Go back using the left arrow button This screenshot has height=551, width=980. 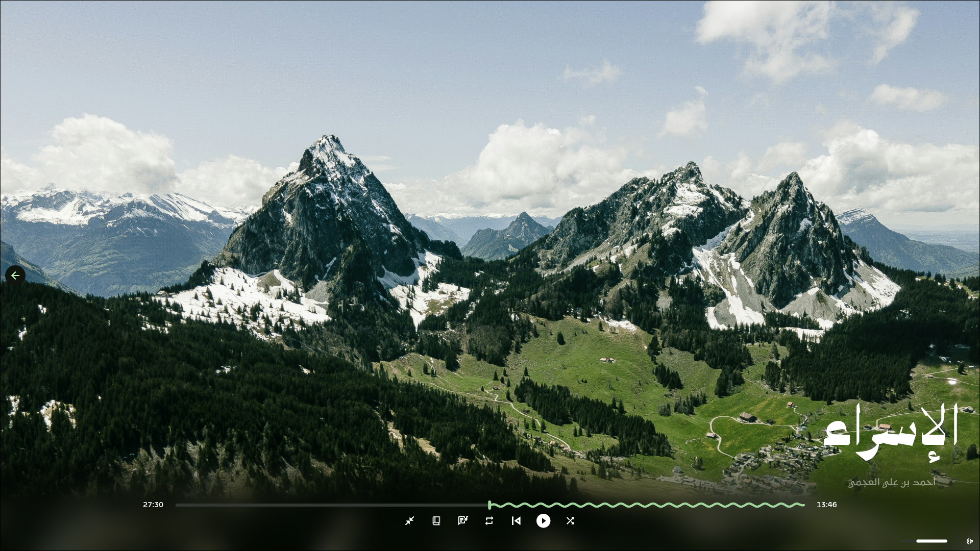pyautogui.click(x=15, y=275)
